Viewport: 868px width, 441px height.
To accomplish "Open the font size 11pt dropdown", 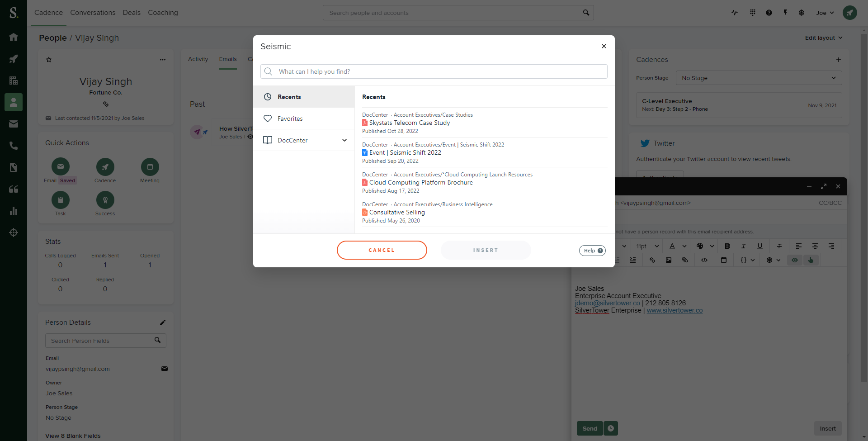I will tap(647, 246).
